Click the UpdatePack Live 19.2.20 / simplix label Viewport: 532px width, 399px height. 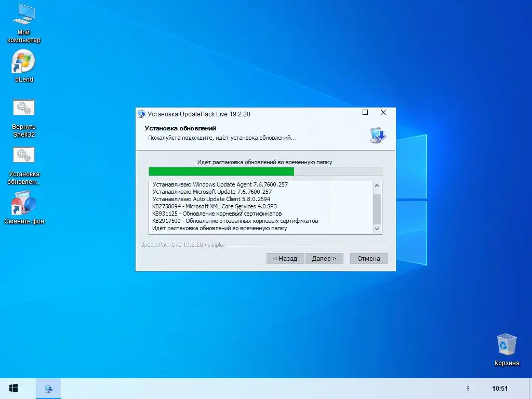click(182, 245)
